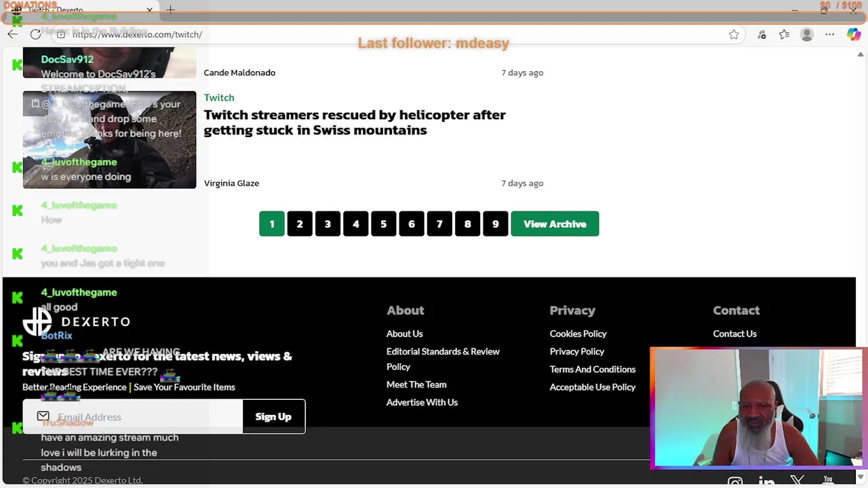This screenshot has width=868, height=488.
Task: Click the "Privacy" footer column heading
Action: 572,310
